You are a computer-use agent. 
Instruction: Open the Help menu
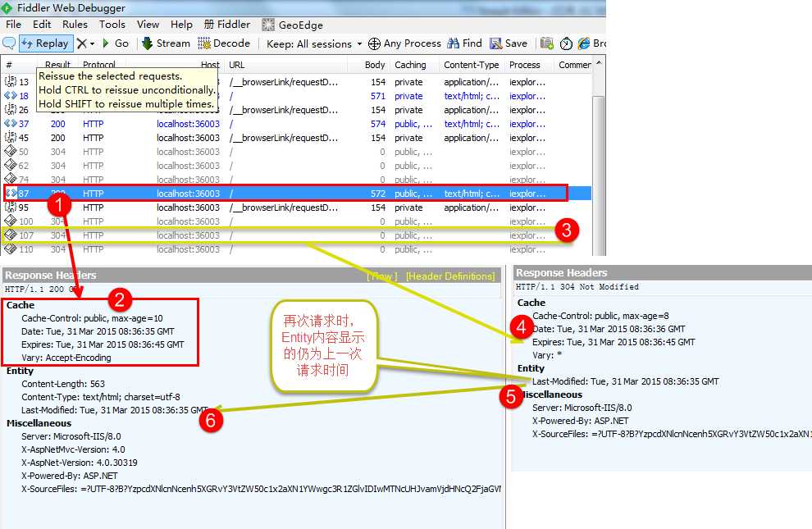[x=181, y=25]
